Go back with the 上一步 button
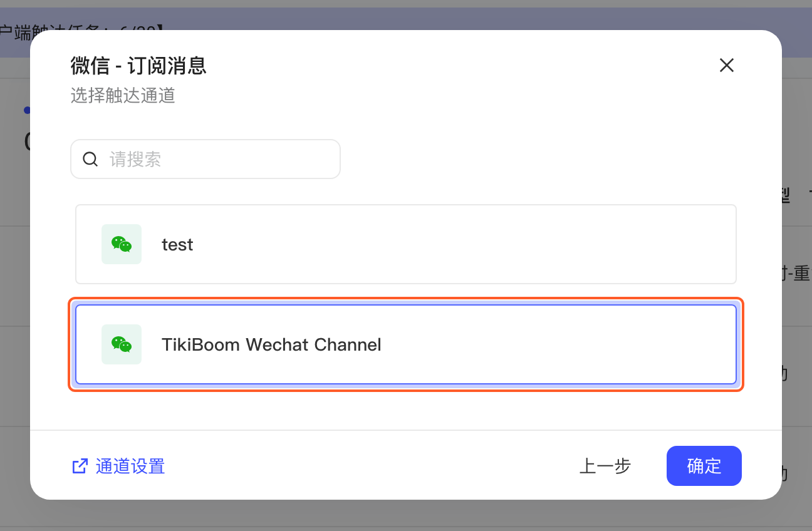 click(x=605, y=466)
